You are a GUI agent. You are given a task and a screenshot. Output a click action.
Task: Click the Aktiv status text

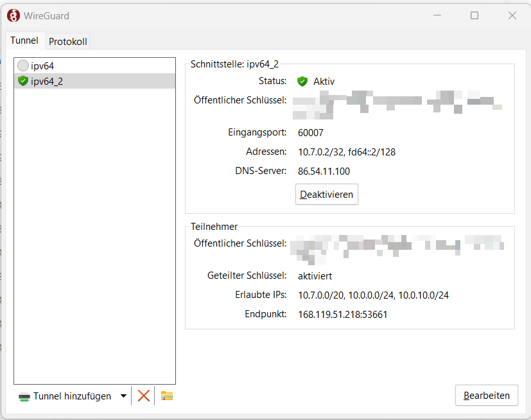pyautogui.click(x=324, y=82)
